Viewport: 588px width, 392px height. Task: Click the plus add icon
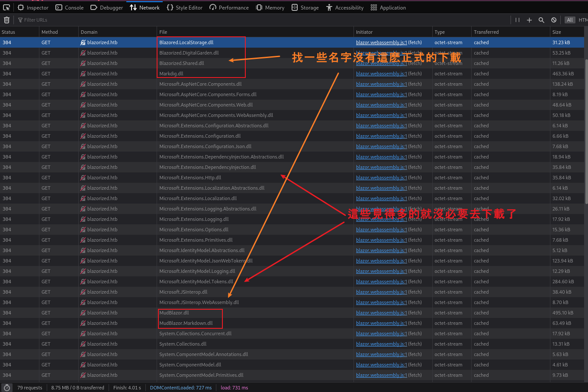pyautogui.click(x=529, y=20)
